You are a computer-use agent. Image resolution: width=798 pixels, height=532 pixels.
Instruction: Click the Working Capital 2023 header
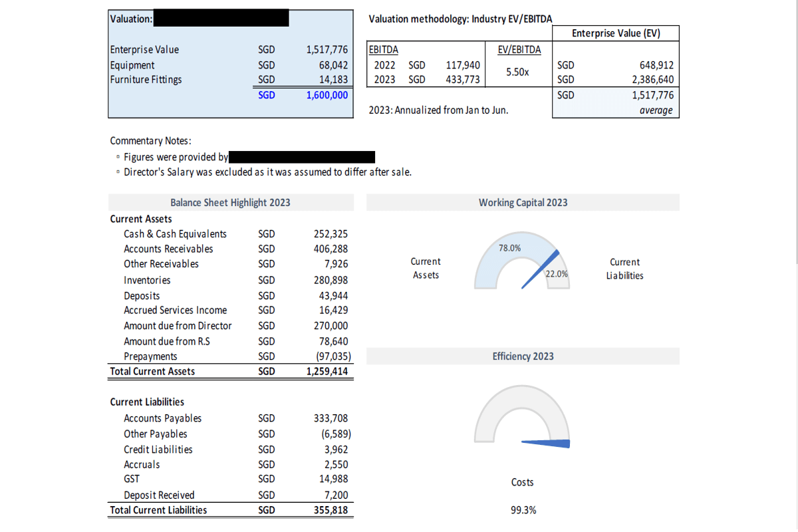(x=522, y=202)
